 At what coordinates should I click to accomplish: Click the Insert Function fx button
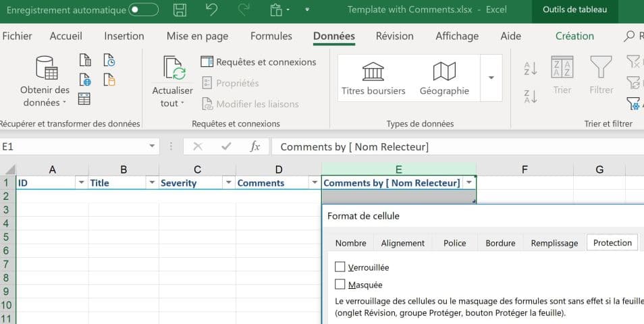click(254, 146)
